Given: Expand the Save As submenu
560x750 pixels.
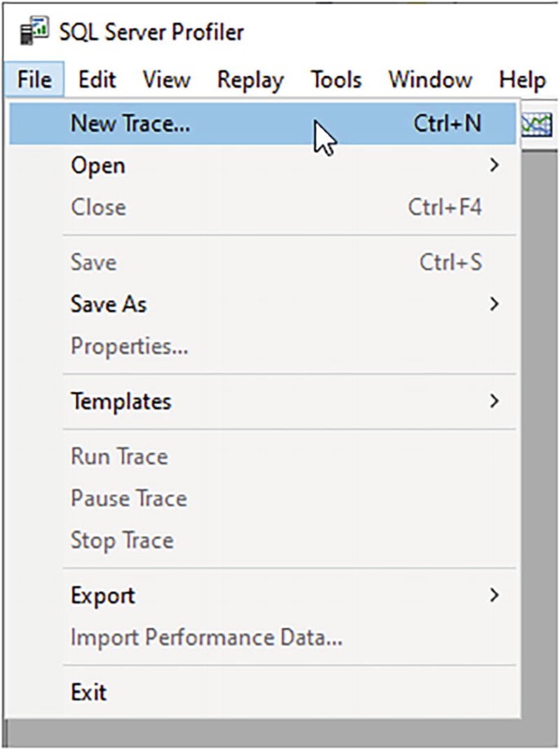Looking at the screenshot, I should [262, 304].
